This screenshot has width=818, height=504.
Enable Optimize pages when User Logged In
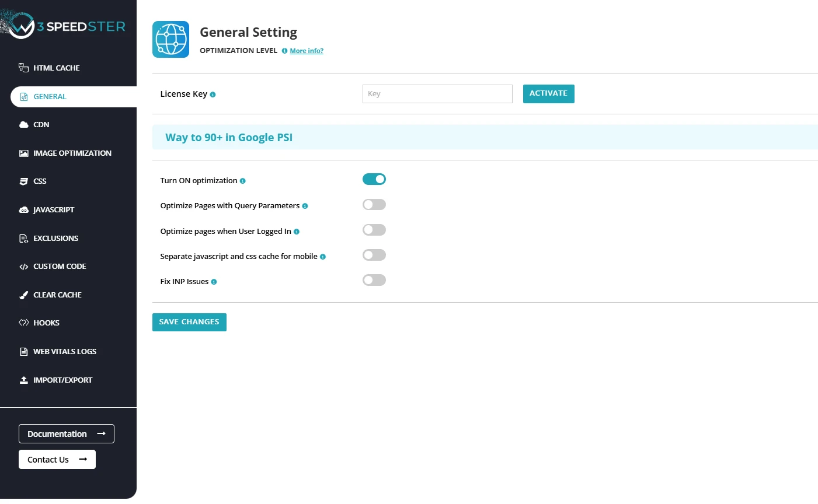tap(374, 230)
